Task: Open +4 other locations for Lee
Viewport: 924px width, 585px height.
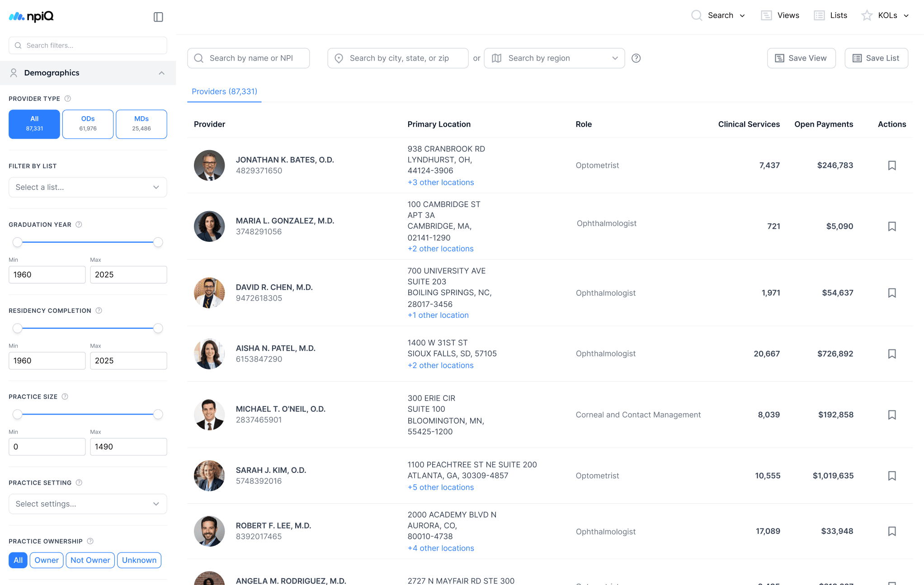Action: [x=441, y=548]
